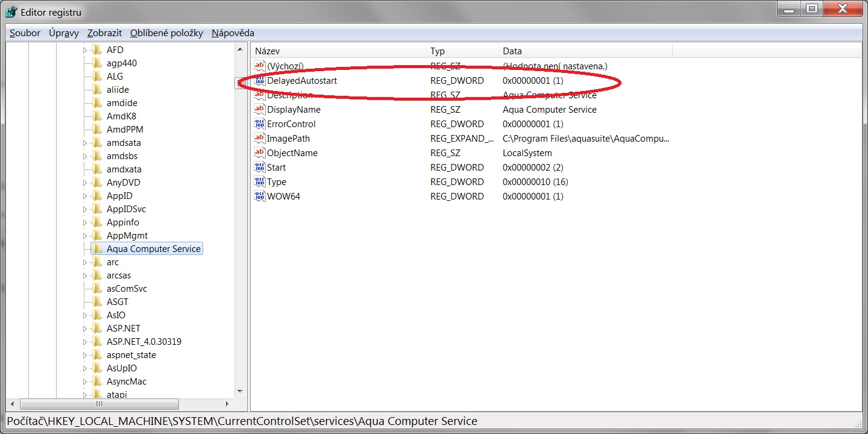The width and height of the screenshot is (868, 434).
Task: Click the amdide folder icon
Action: click(x=97, y=103)
